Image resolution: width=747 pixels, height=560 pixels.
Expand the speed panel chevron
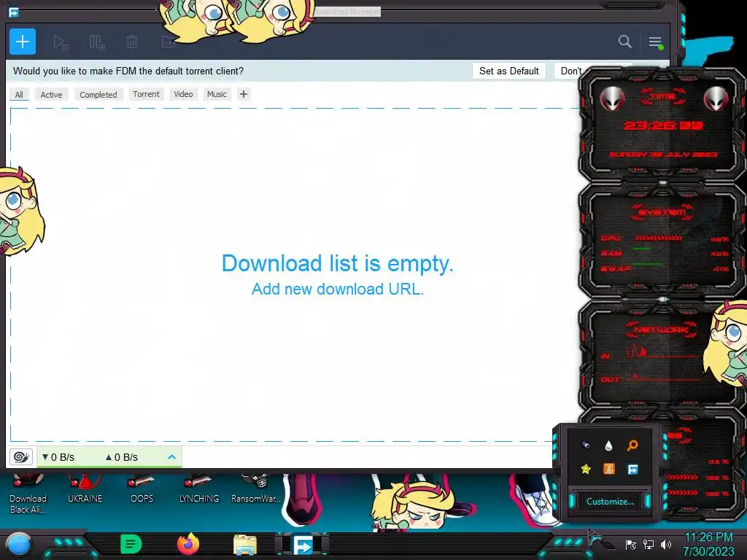click(172, 457)
